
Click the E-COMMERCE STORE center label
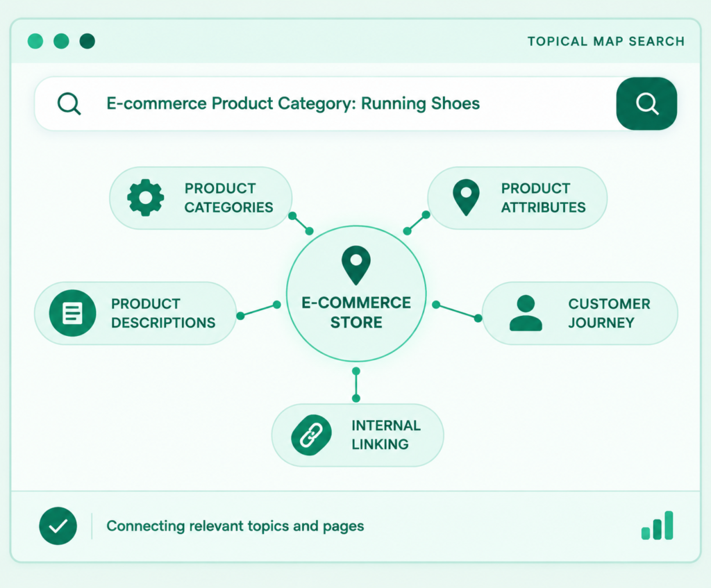356,312
